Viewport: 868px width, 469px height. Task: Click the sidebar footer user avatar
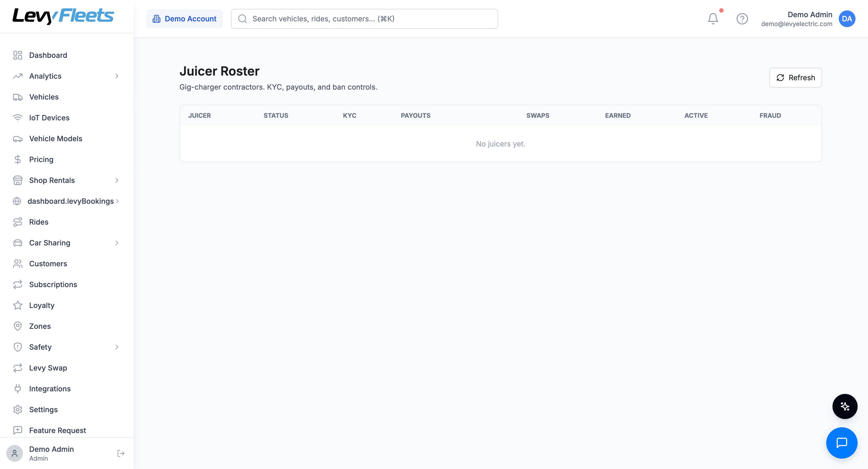[x=15, y=454]
